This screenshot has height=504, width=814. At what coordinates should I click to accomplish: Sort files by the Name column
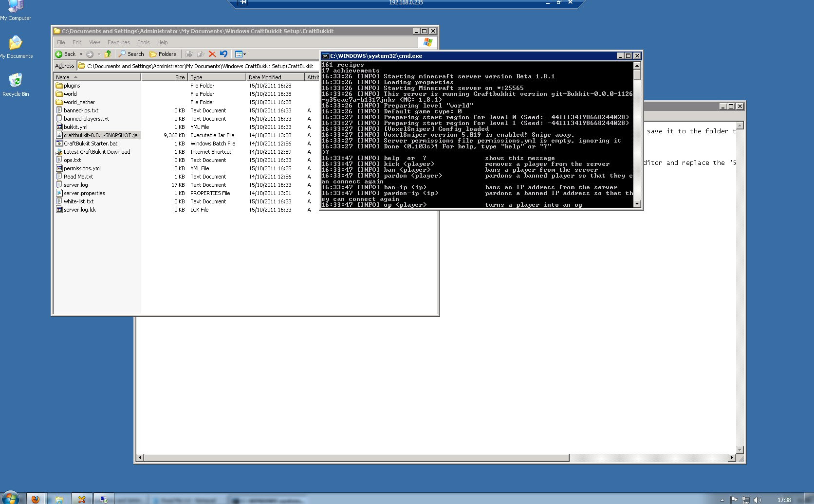[x=97, y=77]
